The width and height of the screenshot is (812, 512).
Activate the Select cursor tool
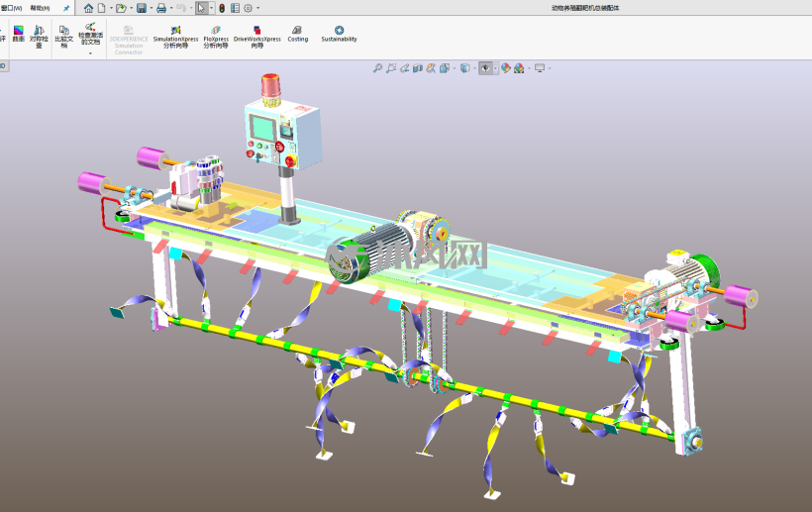tap(201, 8)
